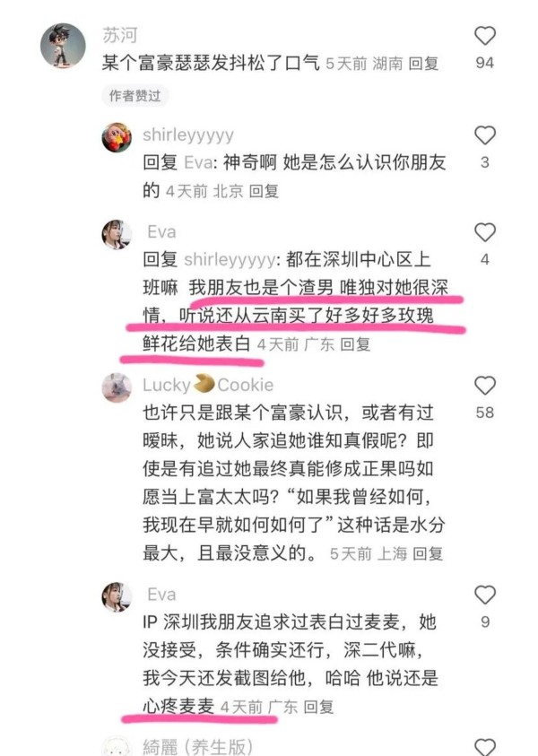Open shirleyyyyy's profile avatar
The height and width of the screenshot is (756, 538).
click(x=117, y=137)
